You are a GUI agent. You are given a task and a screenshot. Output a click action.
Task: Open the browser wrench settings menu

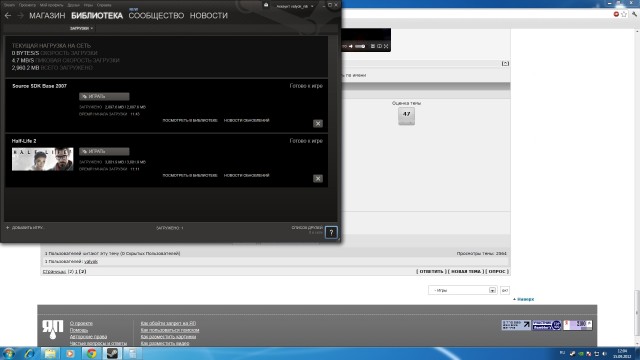[634, 14]
